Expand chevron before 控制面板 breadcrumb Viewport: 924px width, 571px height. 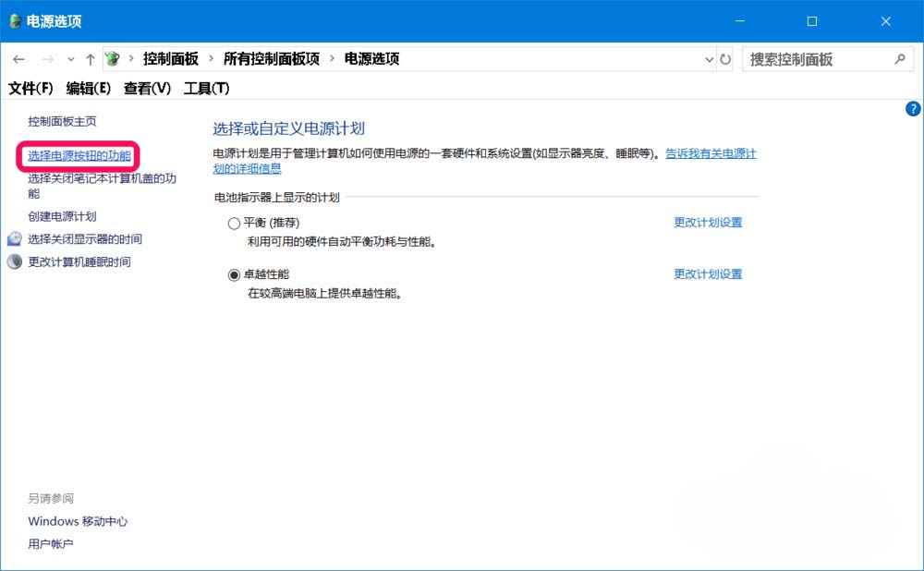point(131,58)
